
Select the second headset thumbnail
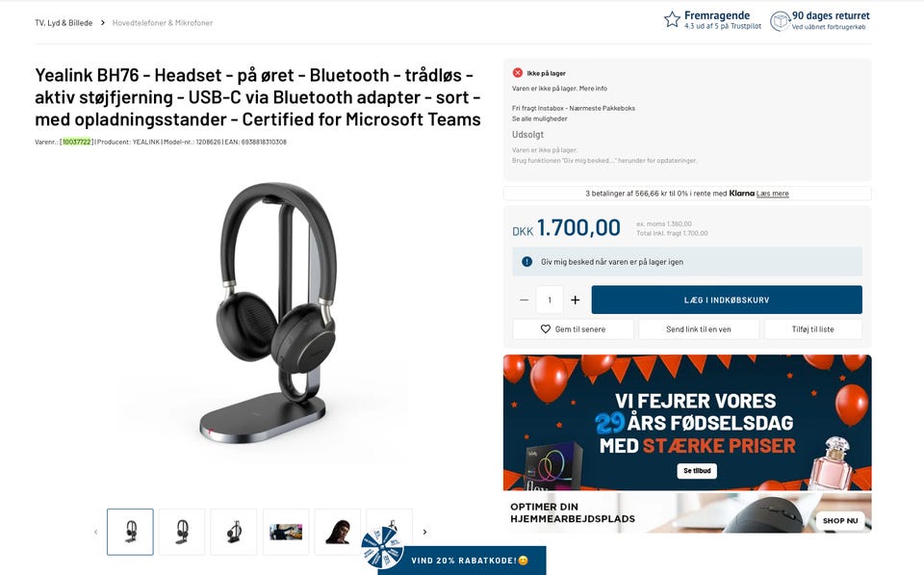click(x=182, y=532)
